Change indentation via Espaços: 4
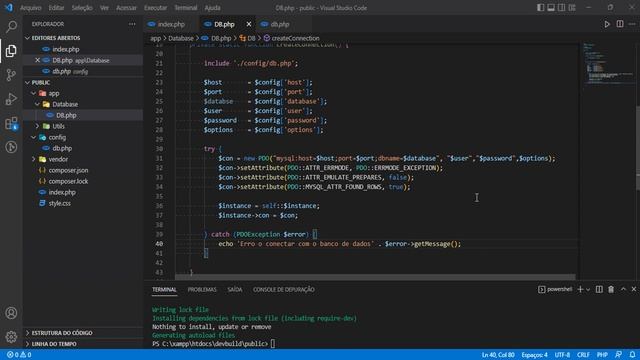 [x=534, y=355]
